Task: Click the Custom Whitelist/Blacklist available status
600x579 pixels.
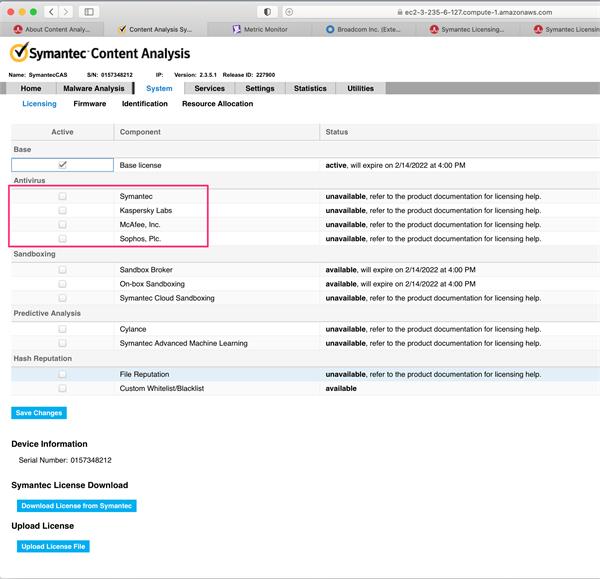Action: pos(341,388)
